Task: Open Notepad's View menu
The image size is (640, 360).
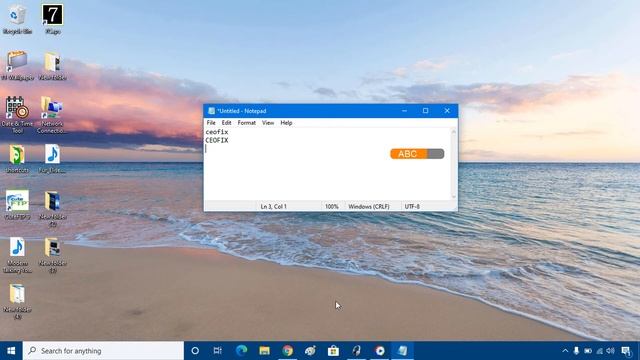Action: tap(268, 122)
